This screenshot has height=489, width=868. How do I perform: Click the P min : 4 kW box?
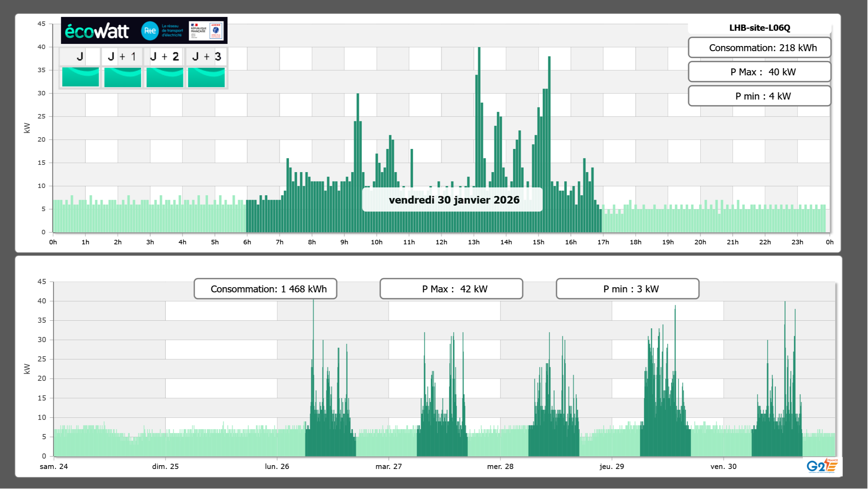[759, 96]
